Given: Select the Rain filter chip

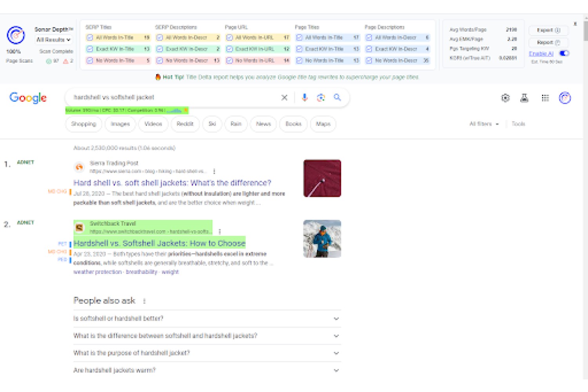Looking at the screenshot, I should coord(236,124).
